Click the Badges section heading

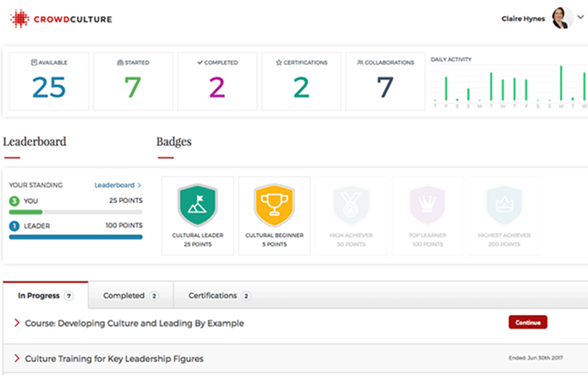tap(174, 141)
